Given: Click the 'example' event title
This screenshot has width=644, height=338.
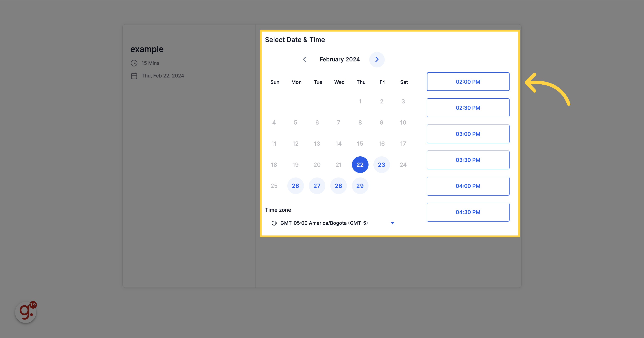Looking at the screenshot, I should pos(147,49).
